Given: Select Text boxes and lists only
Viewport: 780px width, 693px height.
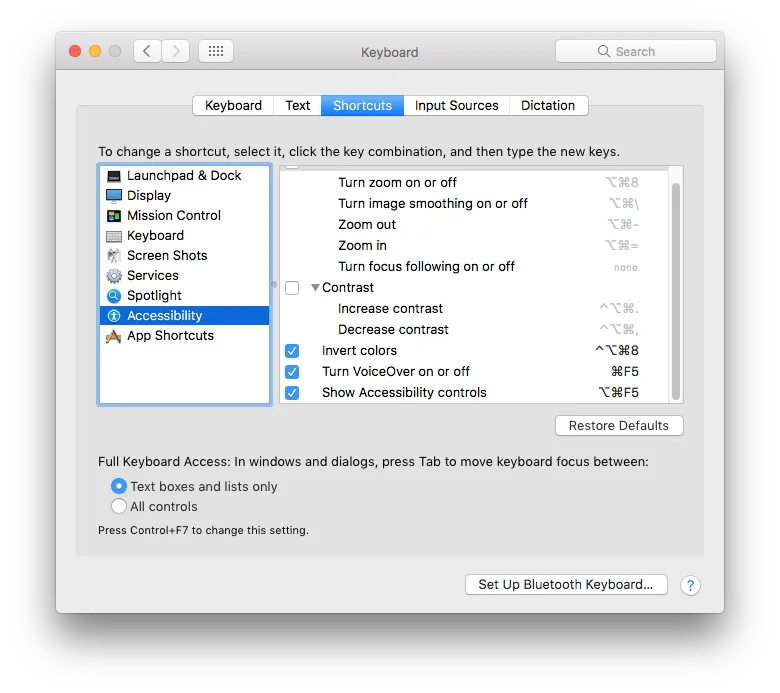Looking at the screenshot, I should pyautogui.click(x=119, y=486).
